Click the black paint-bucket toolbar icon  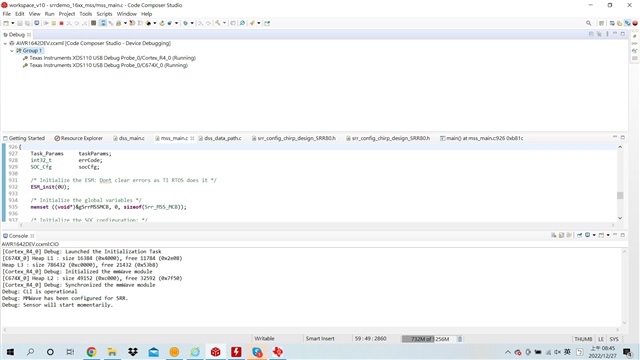[148, 23]
